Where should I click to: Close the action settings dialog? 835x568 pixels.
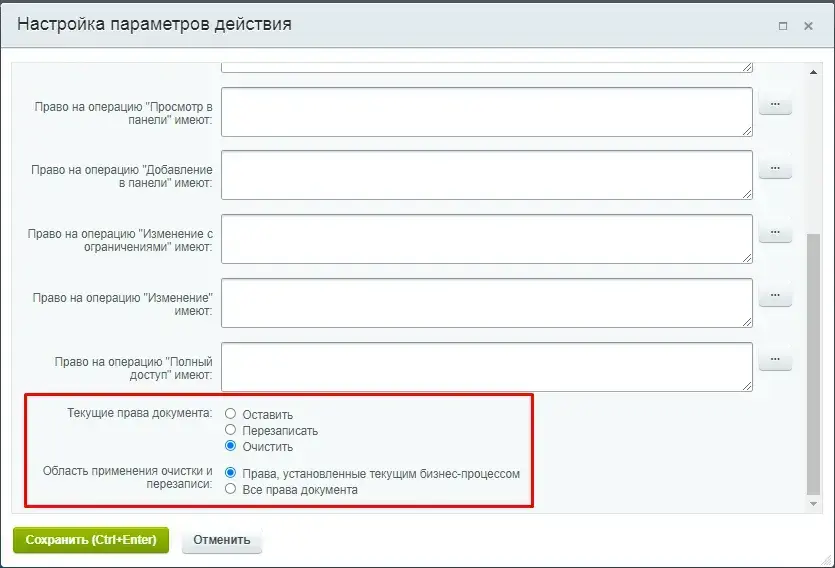(x=808, y=26)
